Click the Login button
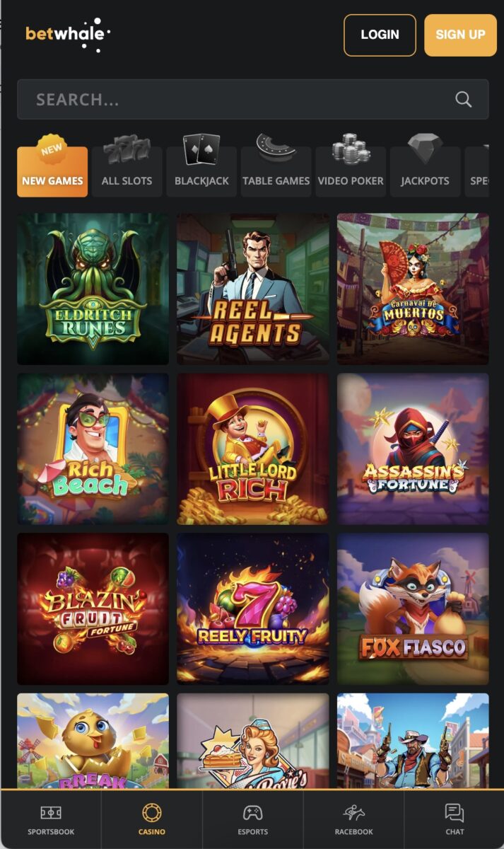This screenshot has height=849, width=504. [380, 35]
